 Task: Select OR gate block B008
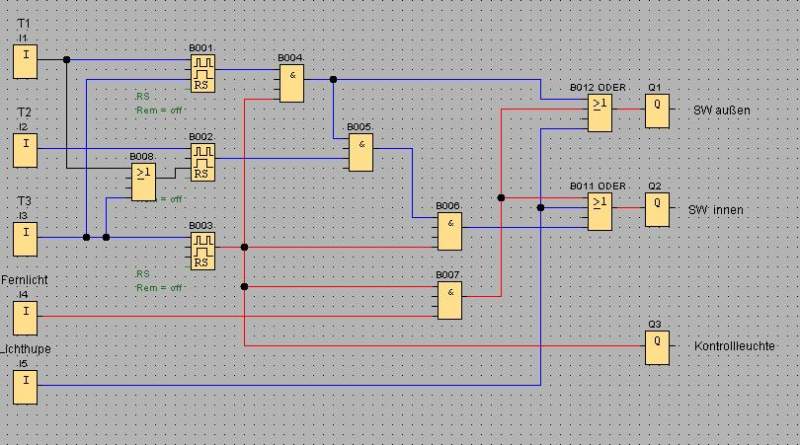click(x=144, y=182)
